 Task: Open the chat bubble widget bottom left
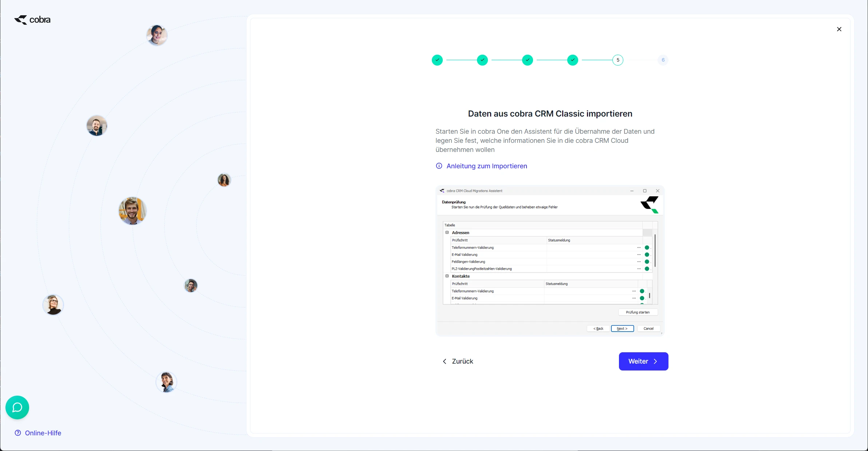[x=17, y=407]
